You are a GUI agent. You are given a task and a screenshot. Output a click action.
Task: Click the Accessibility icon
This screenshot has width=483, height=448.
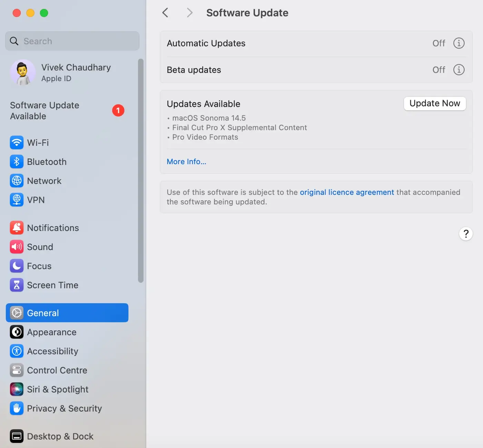[x=17, y=351]
